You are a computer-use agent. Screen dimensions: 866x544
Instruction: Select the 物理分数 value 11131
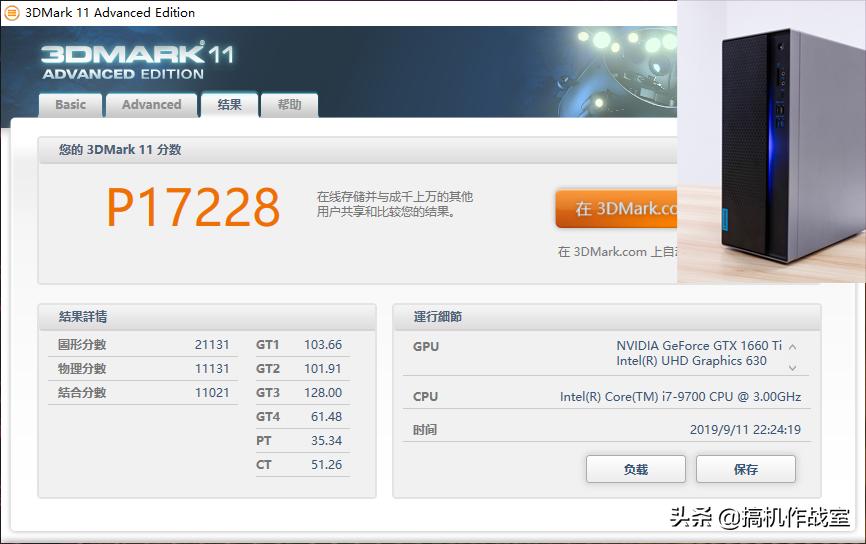pos(212,368)
